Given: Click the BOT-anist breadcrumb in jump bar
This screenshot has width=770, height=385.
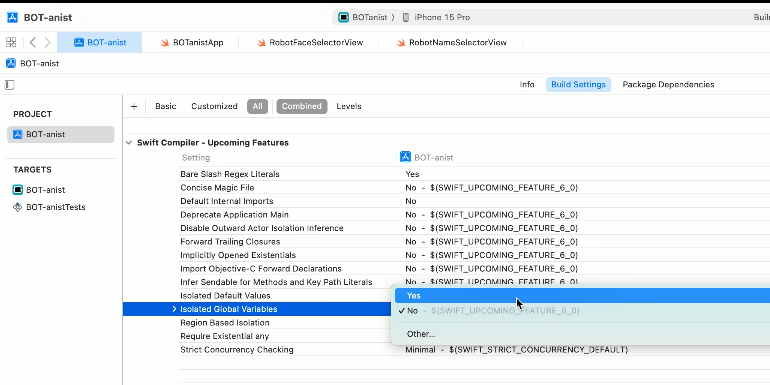Looking at the screenshot, I should click(x=33, y=63).
